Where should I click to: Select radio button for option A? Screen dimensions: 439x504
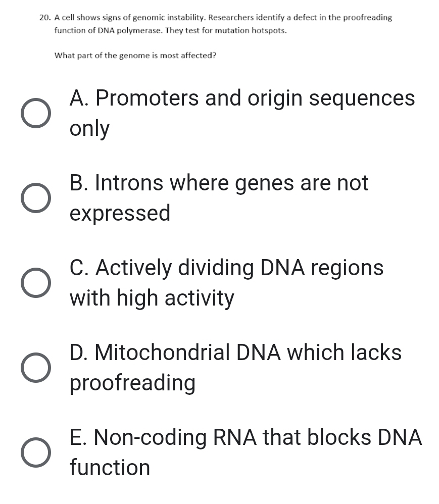(36, 113)
